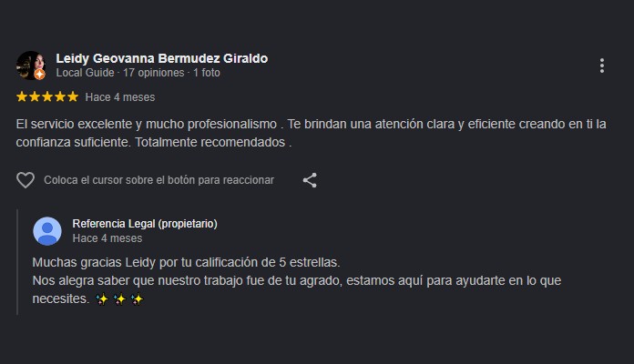Open Leidy Geovanna Bermudez Giraldo's profile name
This screenshot has width=634, height=364.
(x=162, y=58)
